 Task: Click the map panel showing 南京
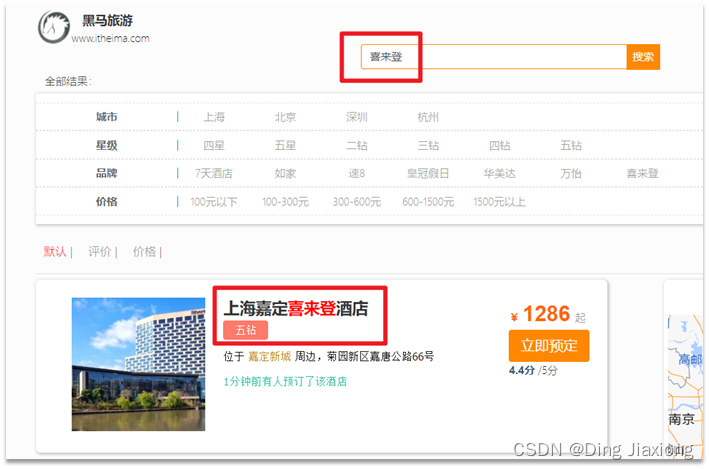coord(685,387)
